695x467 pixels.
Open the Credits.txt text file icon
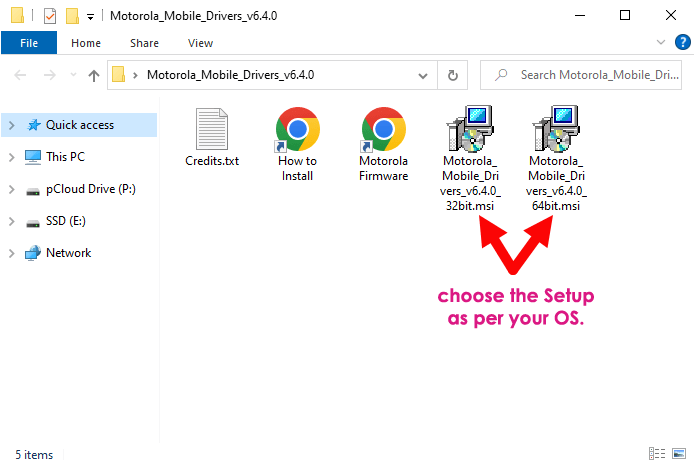point(212,128)
